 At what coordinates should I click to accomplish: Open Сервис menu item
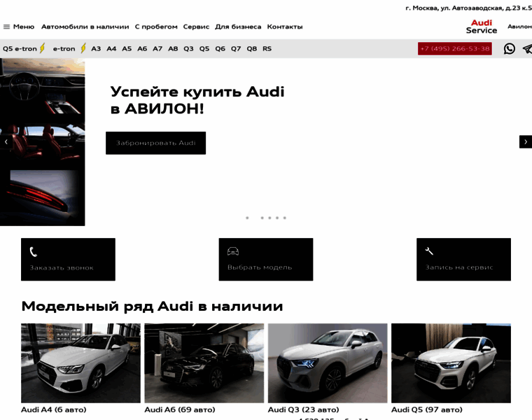click(x=196, y=27)
